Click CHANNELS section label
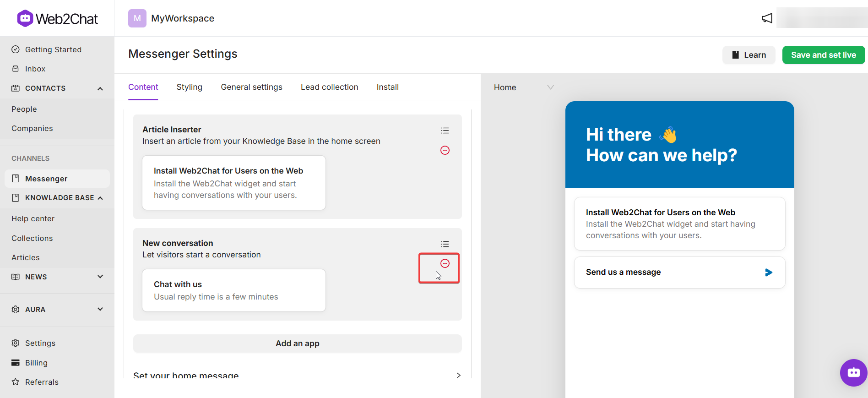The image size is (868, 398). pyautogui.click(x=31, y=158)
